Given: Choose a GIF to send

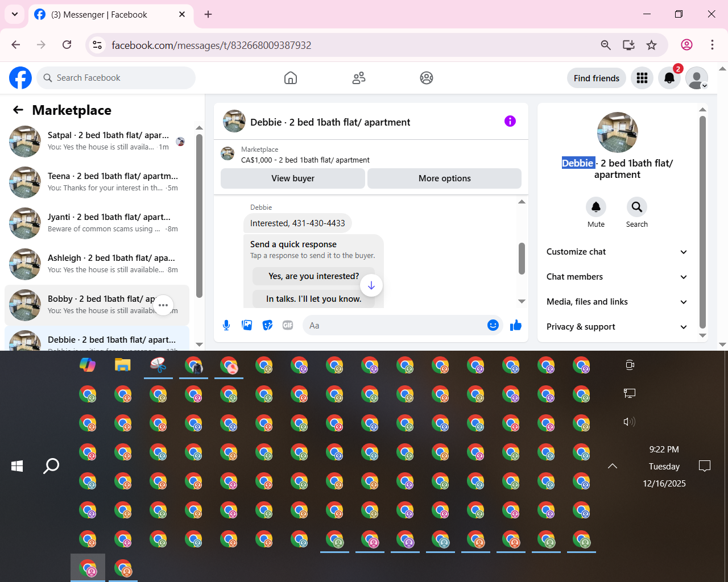Looking at the screenshot, I should click(x=288, y=325).
